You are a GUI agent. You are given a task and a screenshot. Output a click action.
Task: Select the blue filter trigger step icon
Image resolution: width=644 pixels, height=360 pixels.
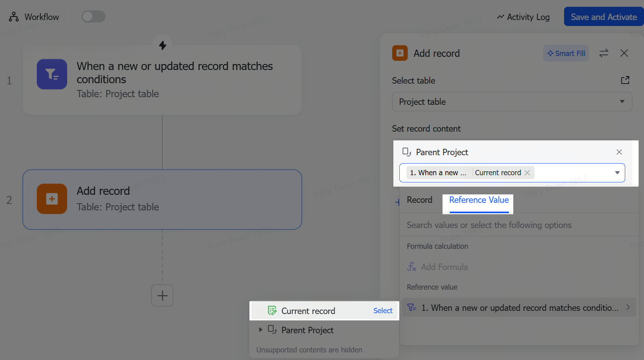pyautogui.click(x=52, y=74)
